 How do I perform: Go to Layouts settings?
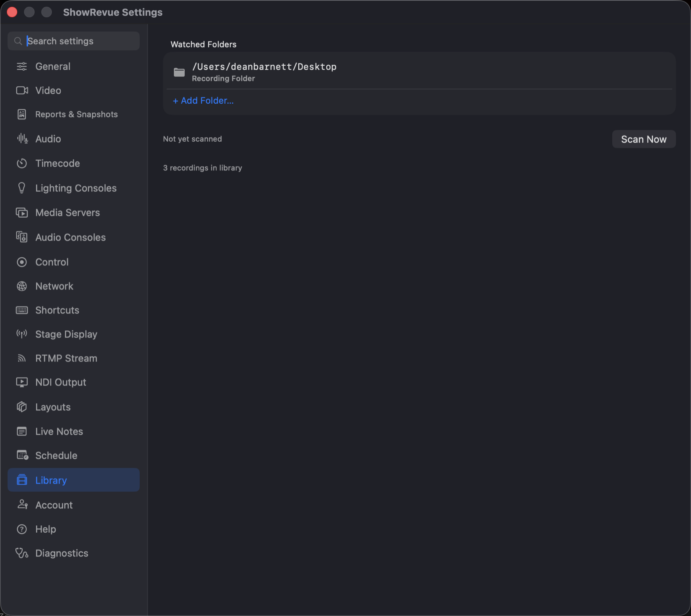(x=73, y=407)
